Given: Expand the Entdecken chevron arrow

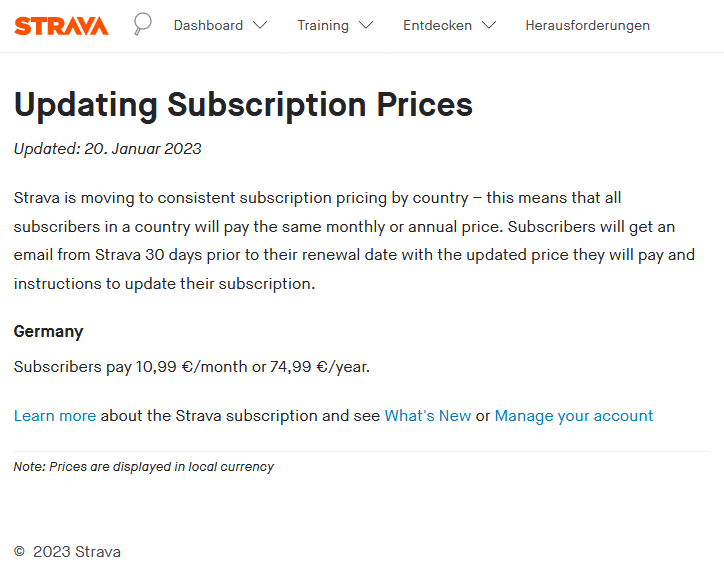Looking at the screenshot, I should point(489,25).
